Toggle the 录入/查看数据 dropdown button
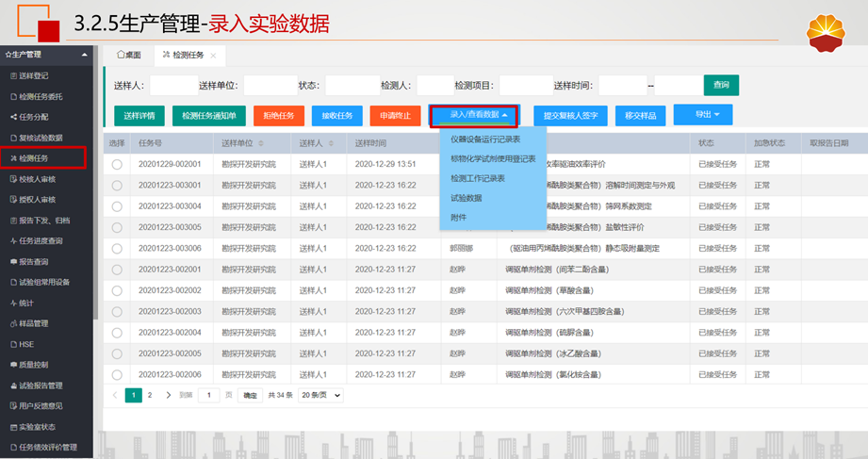Image resolution: width=868 pixels, height=459 pixels. pos(474,115)
